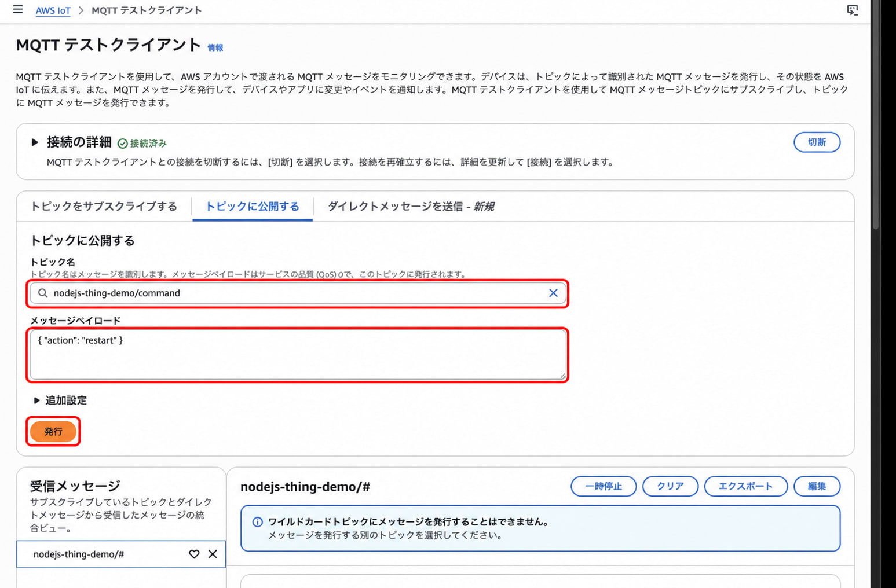This screenshot has height=588, width=896.
Task: Expand the 接続の詳細 section
Action: pos(35,142)
